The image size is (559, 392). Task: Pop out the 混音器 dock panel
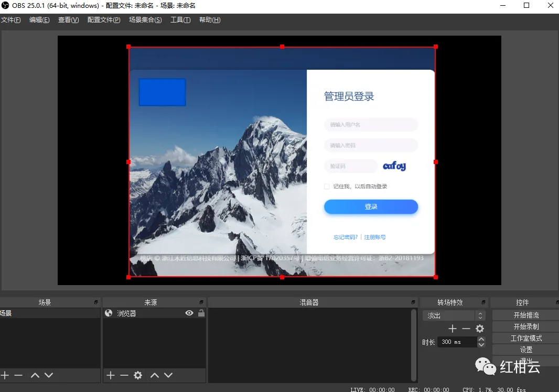point(413,302)
